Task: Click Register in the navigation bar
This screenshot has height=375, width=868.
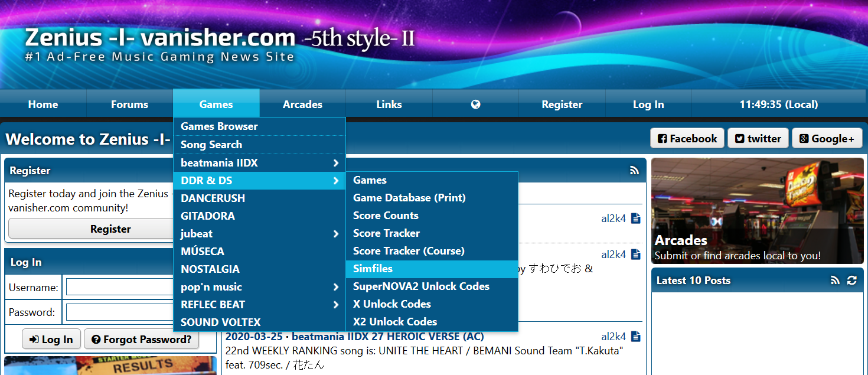Action: (562, 105)
